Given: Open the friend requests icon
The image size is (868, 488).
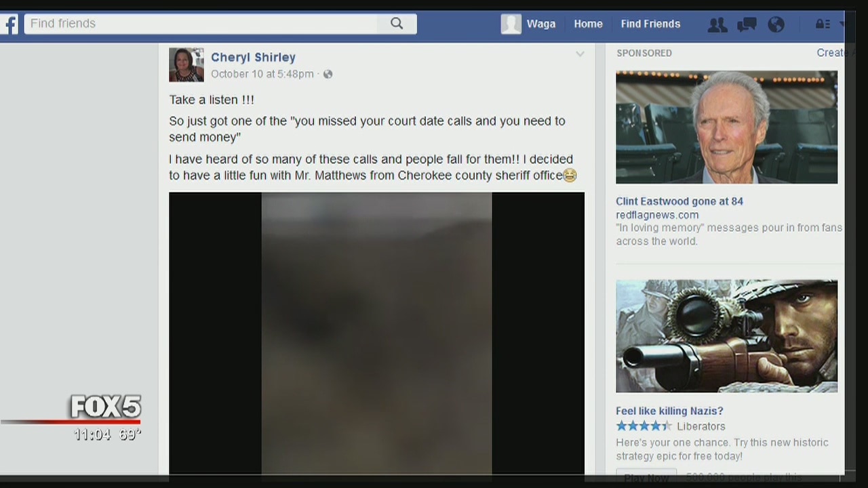Looking at the screenshot, I should tap(717, 25).
